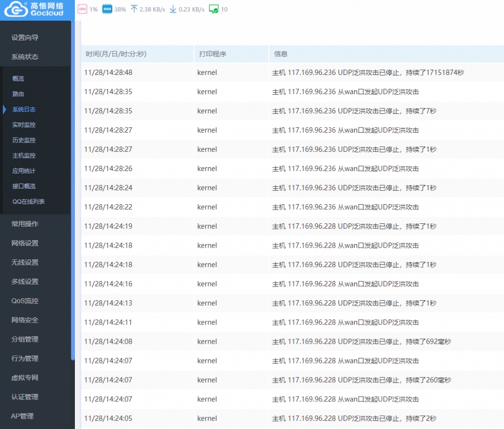Click the 38% RAM value
The width and height of the screenshot is (504, 429).
pos(120,9)
